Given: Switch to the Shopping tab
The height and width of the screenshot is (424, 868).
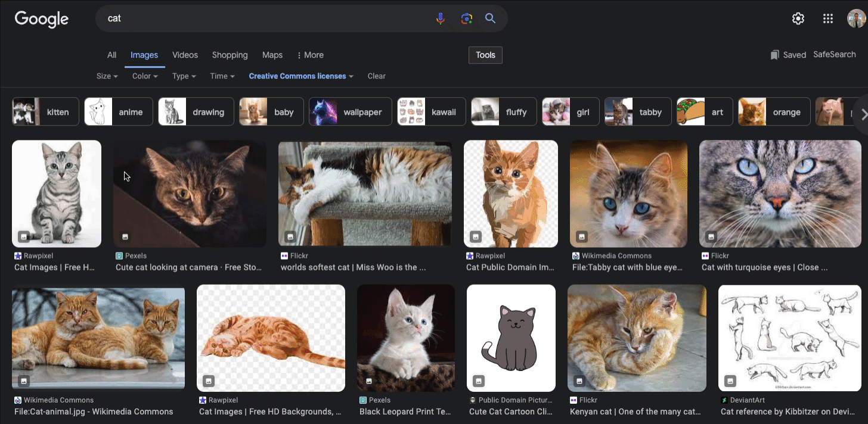Looking at the screenshot, I should click(x=230, y=55).
